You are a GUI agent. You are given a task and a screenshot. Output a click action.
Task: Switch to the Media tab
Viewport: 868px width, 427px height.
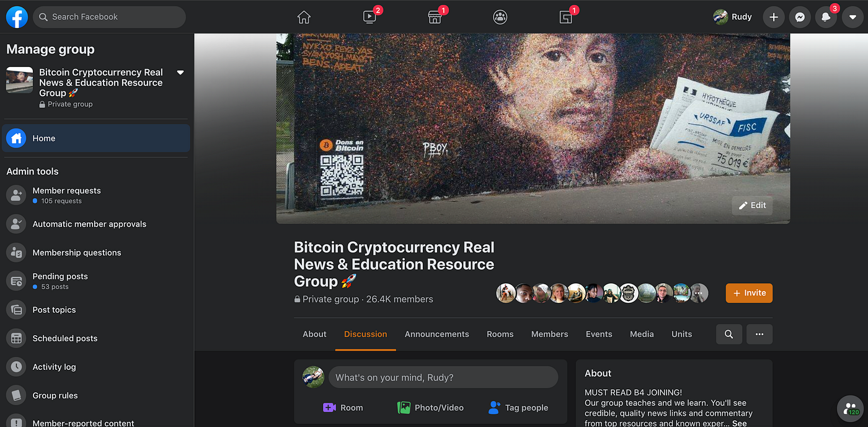pos(642,334)
